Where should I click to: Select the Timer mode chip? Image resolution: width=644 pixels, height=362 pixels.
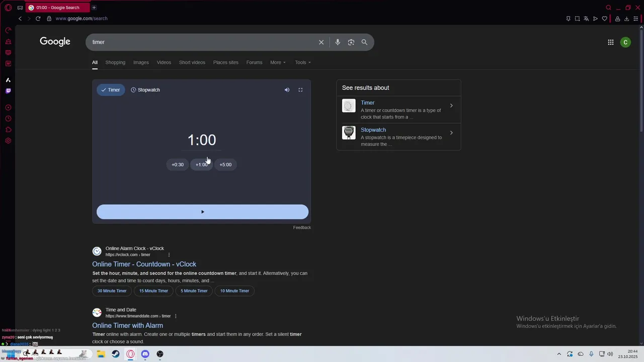point(111,90)
